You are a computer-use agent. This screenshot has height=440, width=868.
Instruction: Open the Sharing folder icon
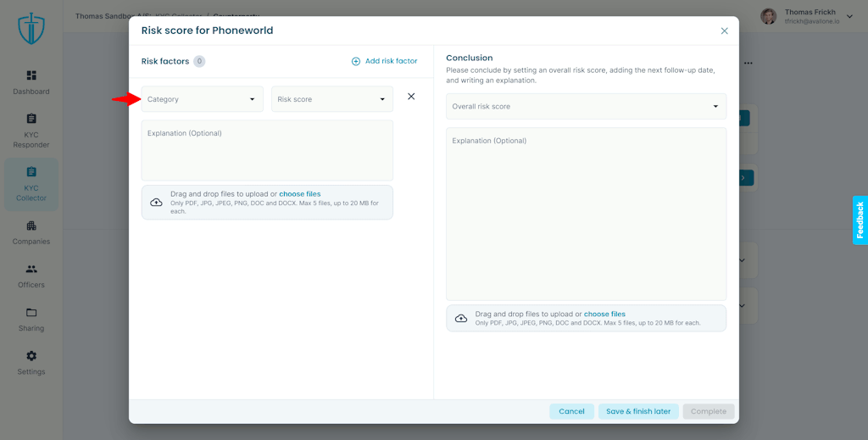coord(31,312)
